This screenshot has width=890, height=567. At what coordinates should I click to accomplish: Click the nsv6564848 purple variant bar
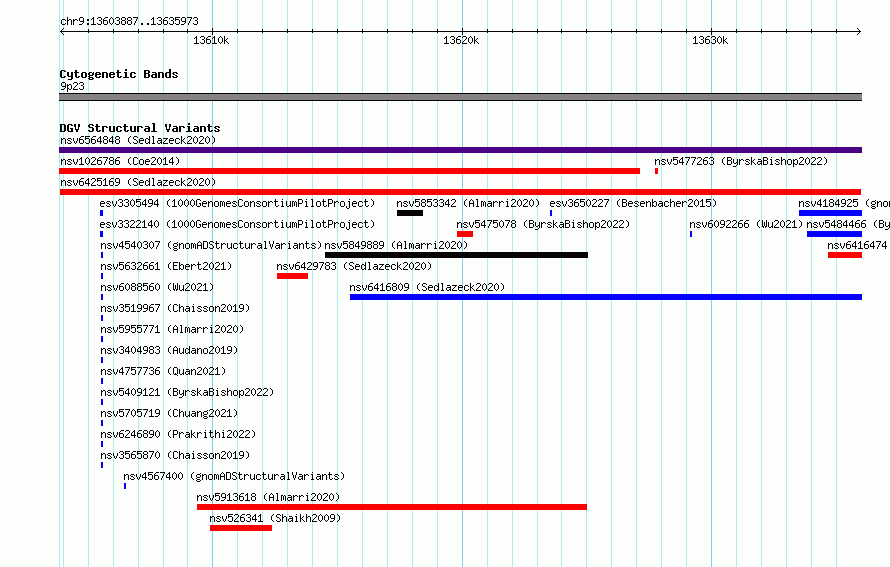pyautogui.click(x=460, y=150)
